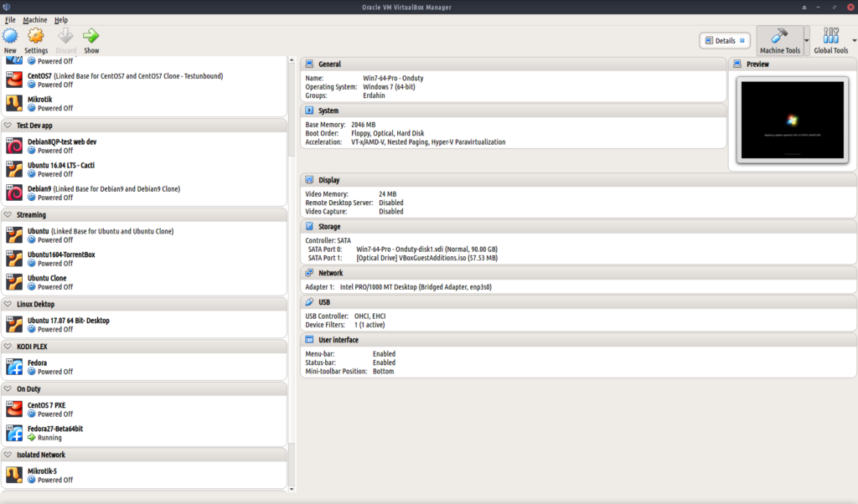Click the System section chip icon
The image size is (858, 504).
tap(310, 111)
